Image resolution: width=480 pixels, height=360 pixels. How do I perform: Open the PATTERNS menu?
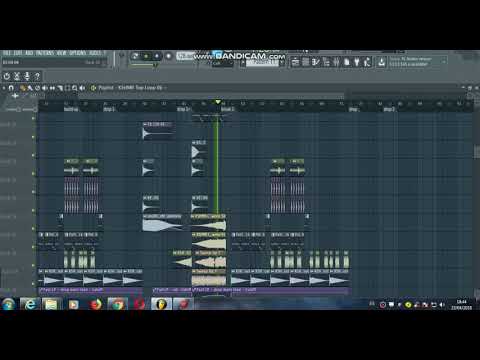point(45,53)
